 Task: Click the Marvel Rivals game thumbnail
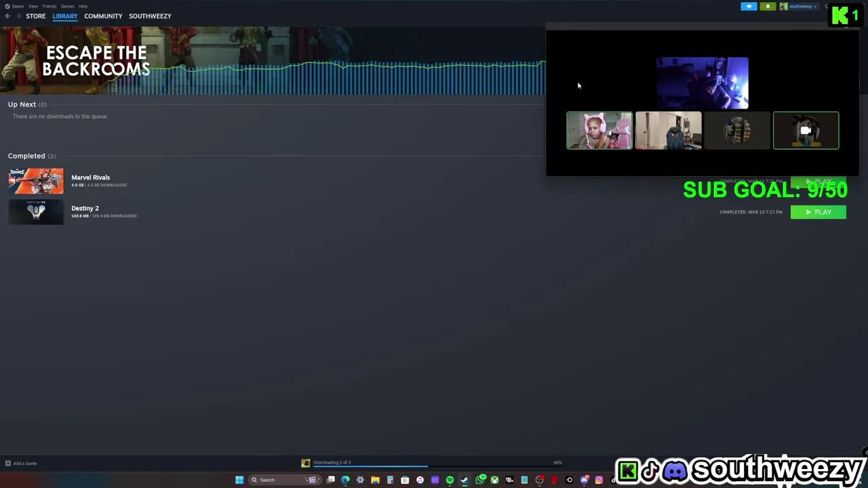coord(36,181)
